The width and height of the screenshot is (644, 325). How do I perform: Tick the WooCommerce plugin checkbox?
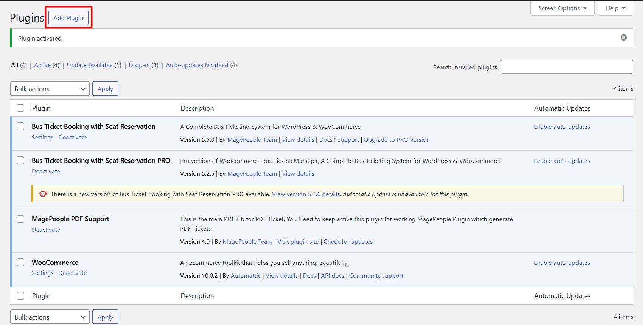point(20,262)
